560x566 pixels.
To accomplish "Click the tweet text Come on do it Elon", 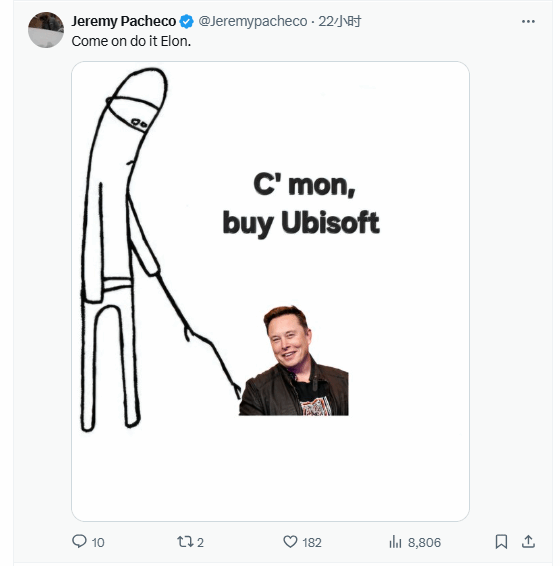I will click(131, 41).
